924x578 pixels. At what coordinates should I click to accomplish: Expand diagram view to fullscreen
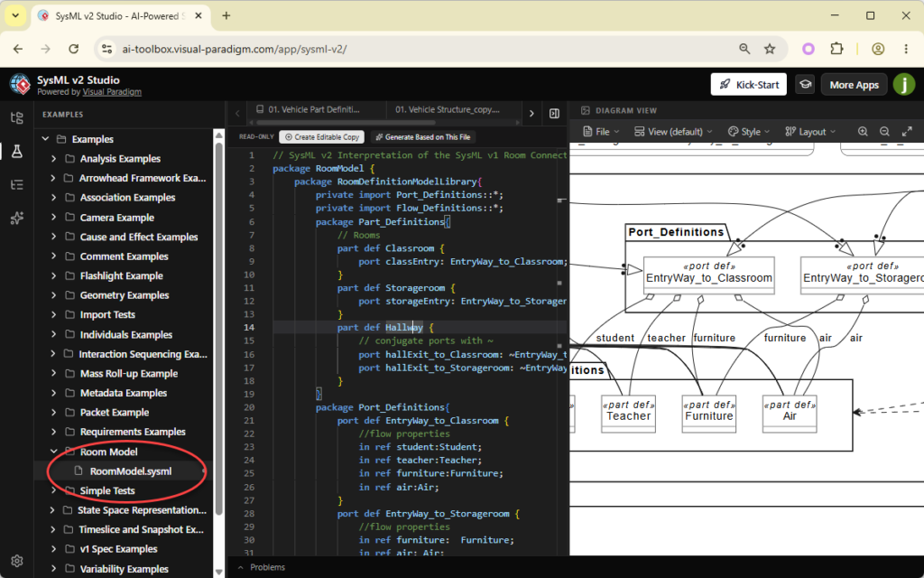[907, 132]
